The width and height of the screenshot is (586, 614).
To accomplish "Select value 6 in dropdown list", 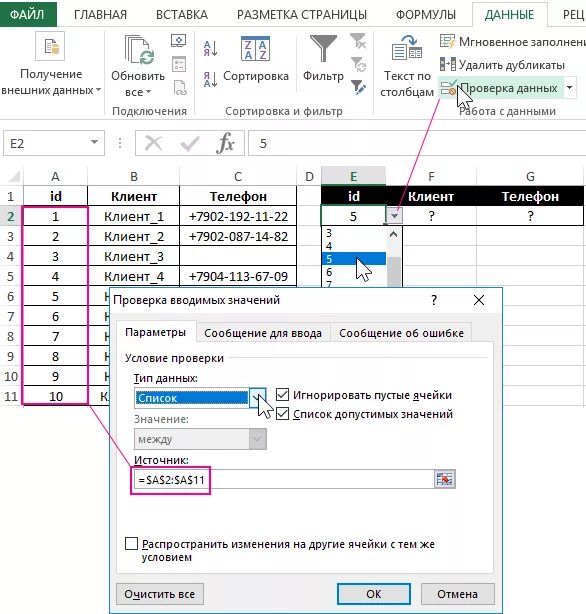I will point(354,271).
